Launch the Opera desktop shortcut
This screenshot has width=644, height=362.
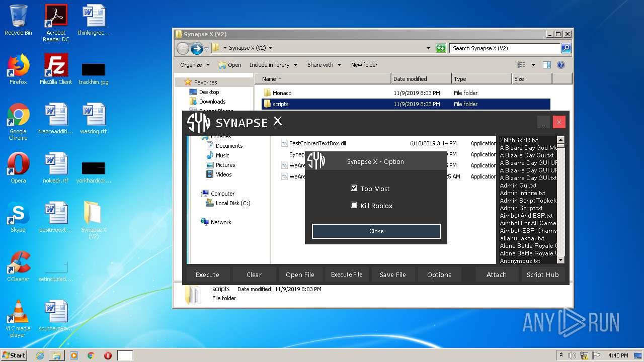click(x=18, y=168)
